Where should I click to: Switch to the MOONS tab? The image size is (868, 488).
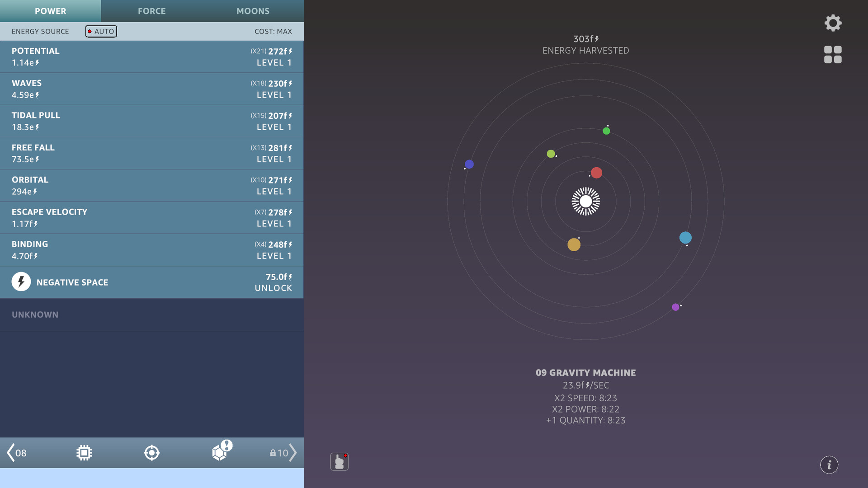pyautogui.click(x=253, y=11)
